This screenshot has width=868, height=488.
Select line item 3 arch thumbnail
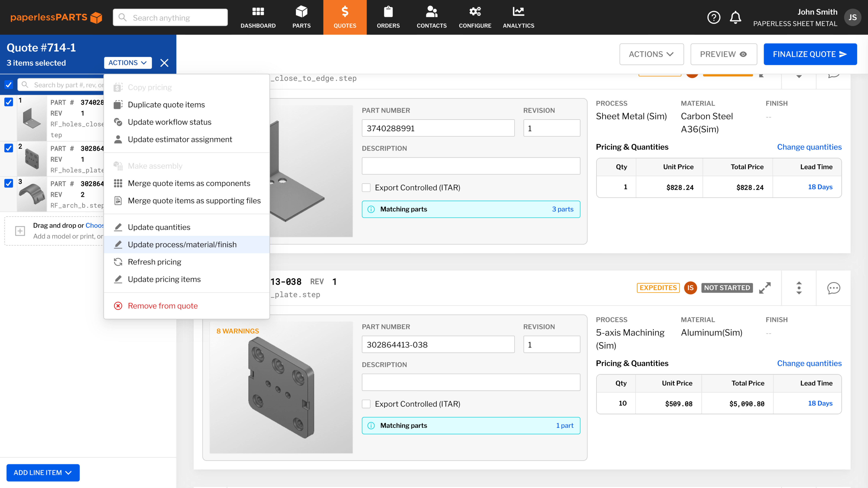[32, 194]
